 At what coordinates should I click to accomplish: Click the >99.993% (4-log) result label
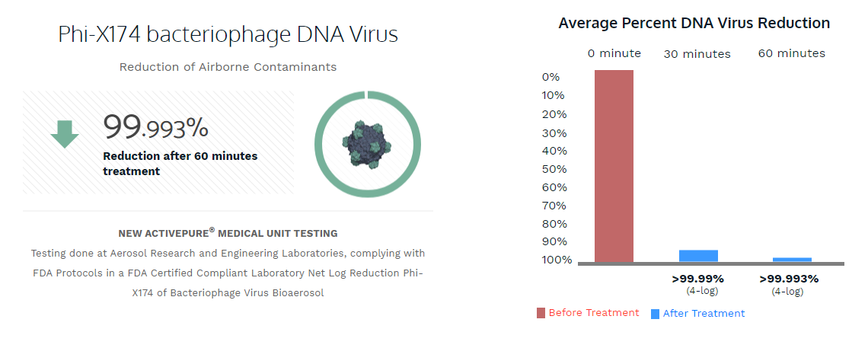(789, 284)
